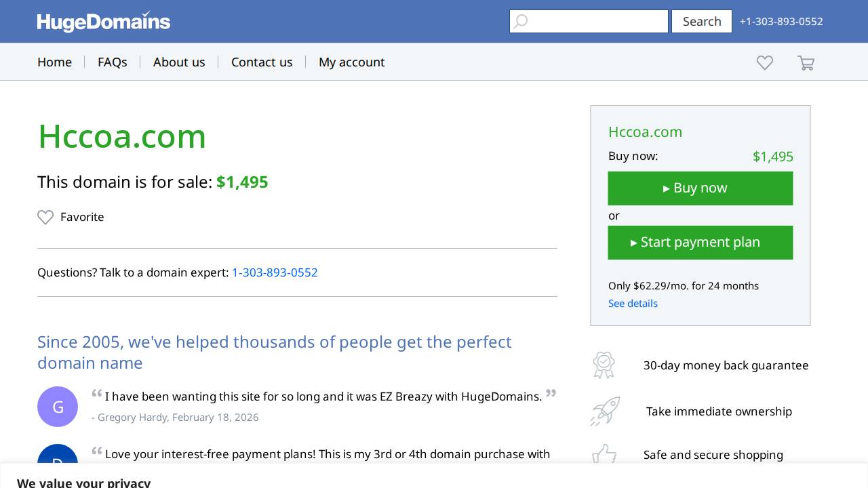Click Gregory Hardy's G avatar
Image resolution: width=868 pixels, height=488 pixels.
58,407
